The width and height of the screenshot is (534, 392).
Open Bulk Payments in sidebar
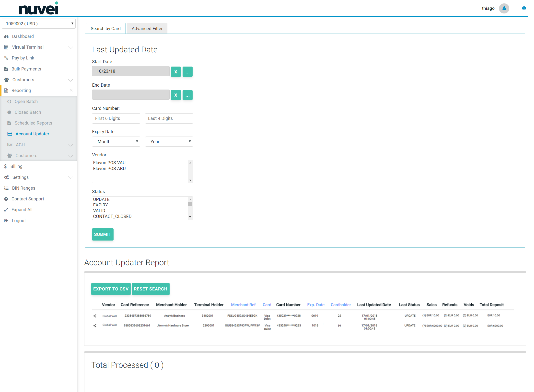click(x=26, y=69)
